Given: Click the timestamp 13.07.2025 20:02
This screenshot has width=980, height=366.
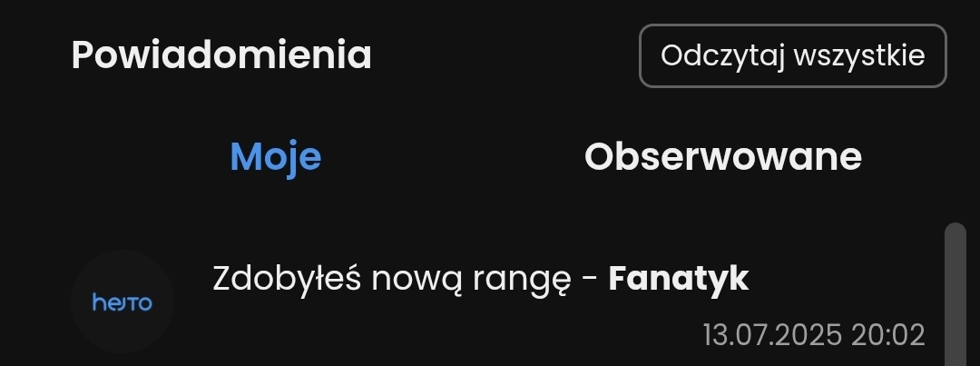Looking at the screenshot, I should pyautogui.click(x=813, y=335).
